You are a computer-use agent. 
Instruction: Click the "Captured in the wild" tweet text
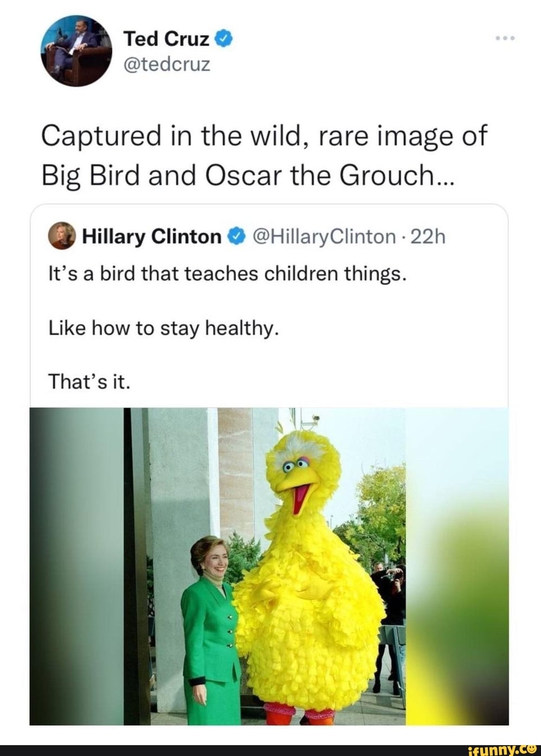click(x=265, y=136)
